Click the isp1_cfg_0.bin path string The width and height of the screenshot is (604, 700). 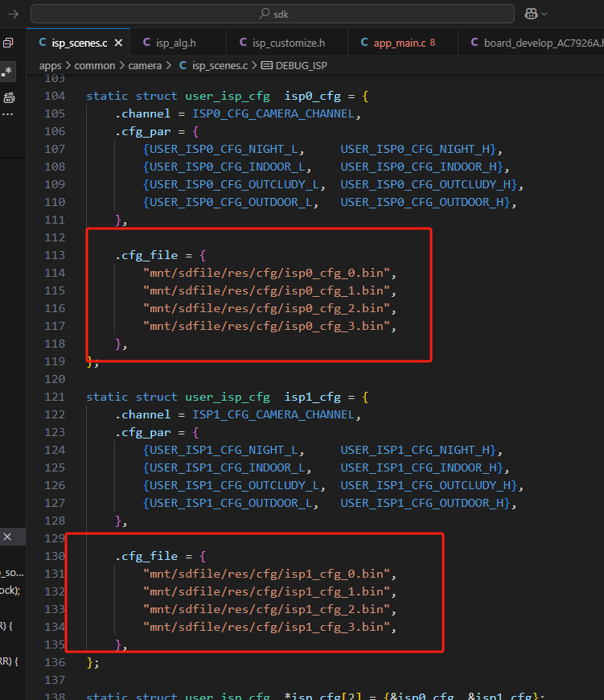(x=266, y=574)
